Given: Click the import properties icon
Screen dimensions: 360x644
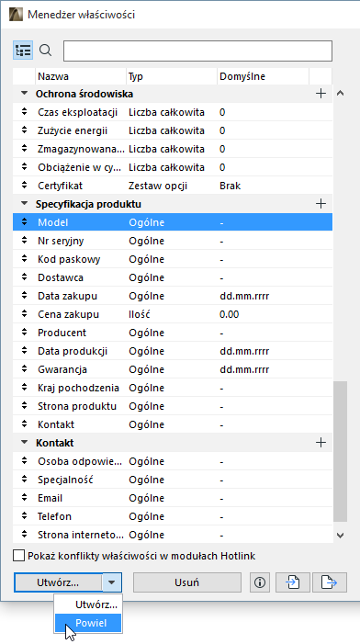Looking at the screenshot, I should pyautogui.click(x=293, y=582).
